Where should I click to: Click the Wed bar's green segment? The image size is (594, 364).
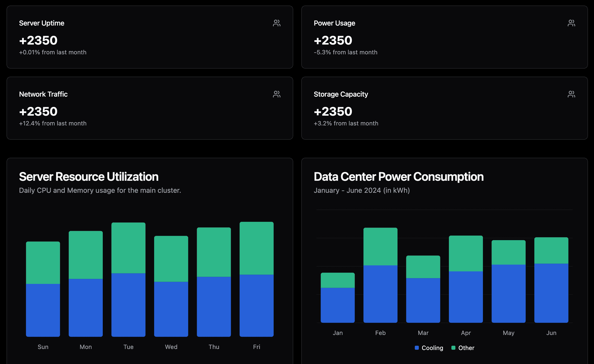point(171,259)
